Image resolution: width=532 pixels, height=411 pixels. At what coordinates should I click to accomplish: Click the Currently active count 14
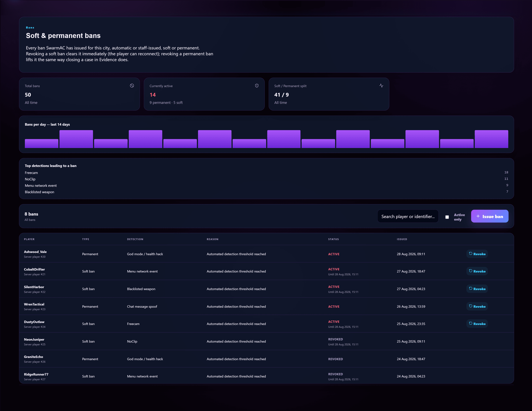[153, 95]
